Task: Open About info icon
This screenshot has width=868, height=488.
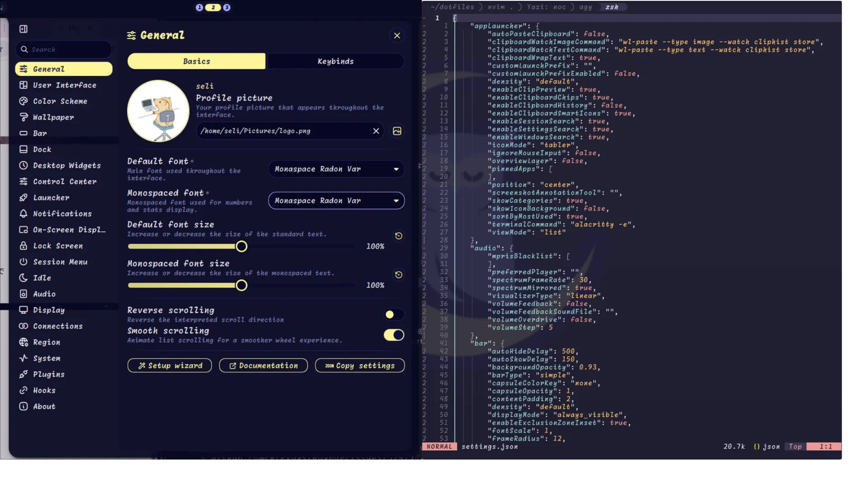Action: pos(24,406)
